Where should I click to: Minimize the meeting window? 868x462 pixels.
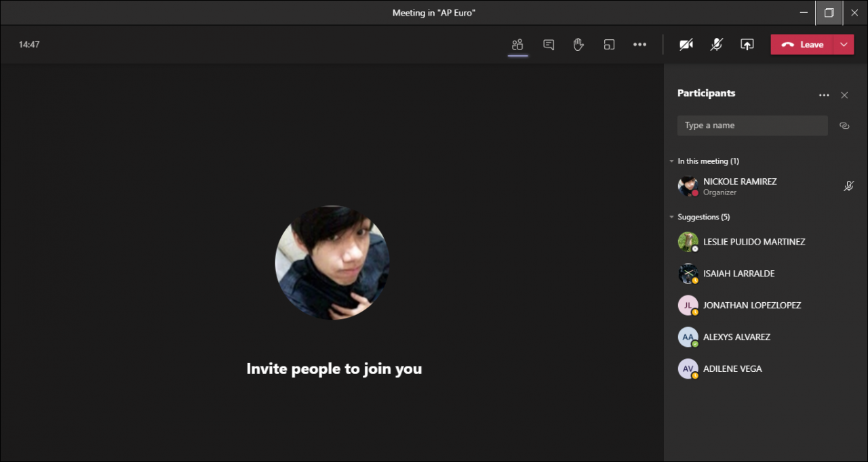804,12
